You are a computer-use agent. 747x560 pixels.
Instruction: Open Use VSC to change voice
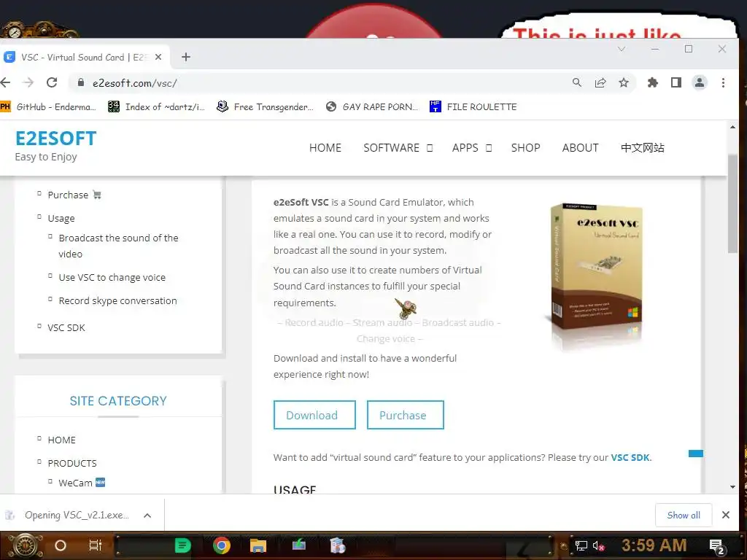pos(112,277)
